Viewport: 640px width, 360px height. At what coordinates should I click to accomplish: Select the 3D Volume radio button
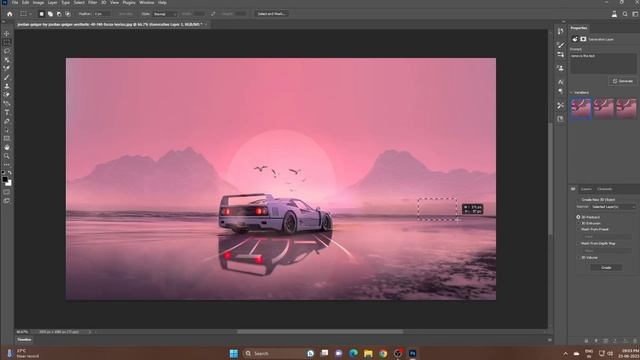(x=578, y=258)
